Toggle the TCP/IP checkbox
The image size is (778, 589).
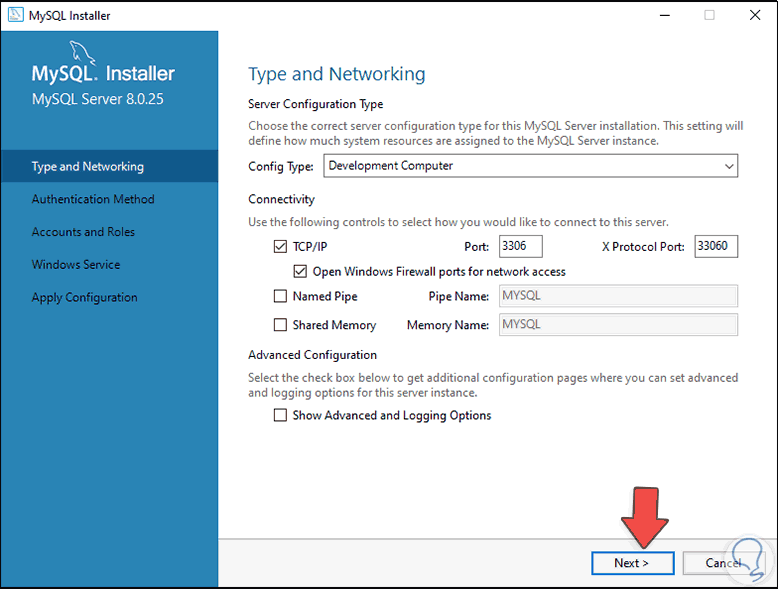point(280,247)
